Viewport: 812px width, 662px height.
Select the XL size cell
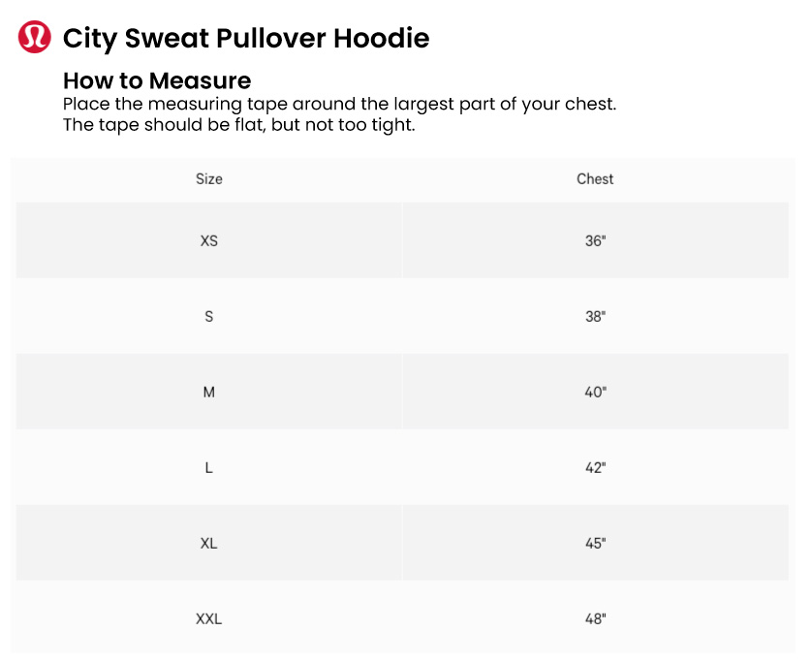point(209,543)
